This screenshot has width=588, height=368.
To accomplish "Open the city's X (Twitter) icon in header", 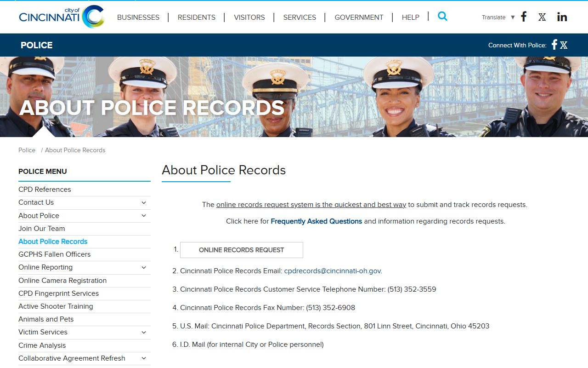I will pyautogui.click(x=542, y=17).
